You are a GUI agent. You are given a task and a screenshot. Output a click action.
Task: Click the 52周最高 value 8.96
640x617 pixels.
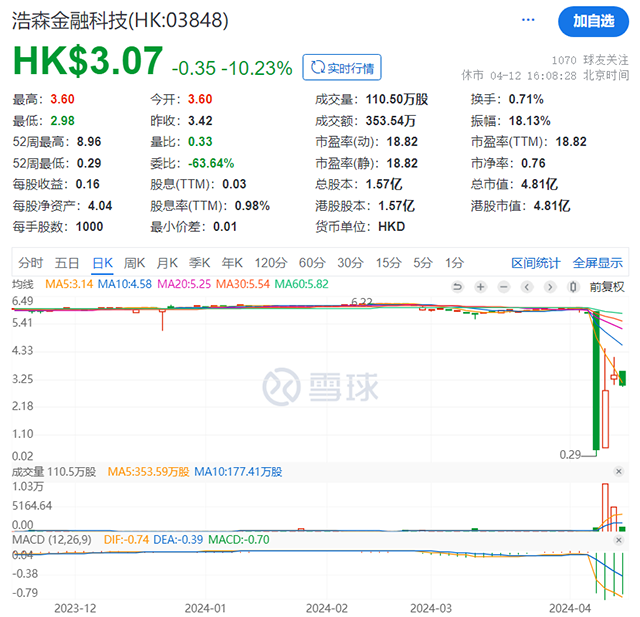coord(89,142)
